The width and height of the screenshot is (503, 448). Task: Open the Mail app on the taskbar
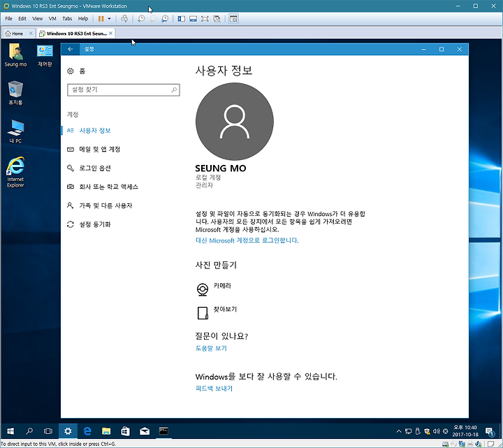pyautogui.click(x=145, y=431)
